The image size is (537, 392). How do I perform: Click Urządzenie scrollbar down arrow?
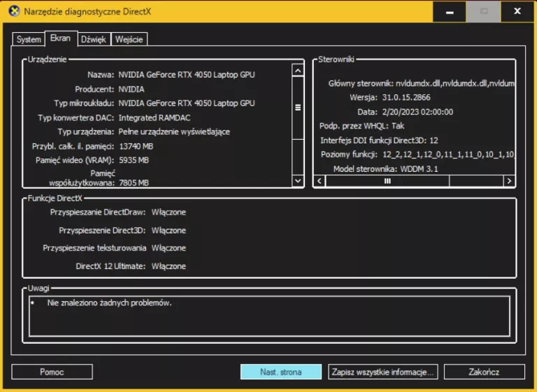(298, 180)
